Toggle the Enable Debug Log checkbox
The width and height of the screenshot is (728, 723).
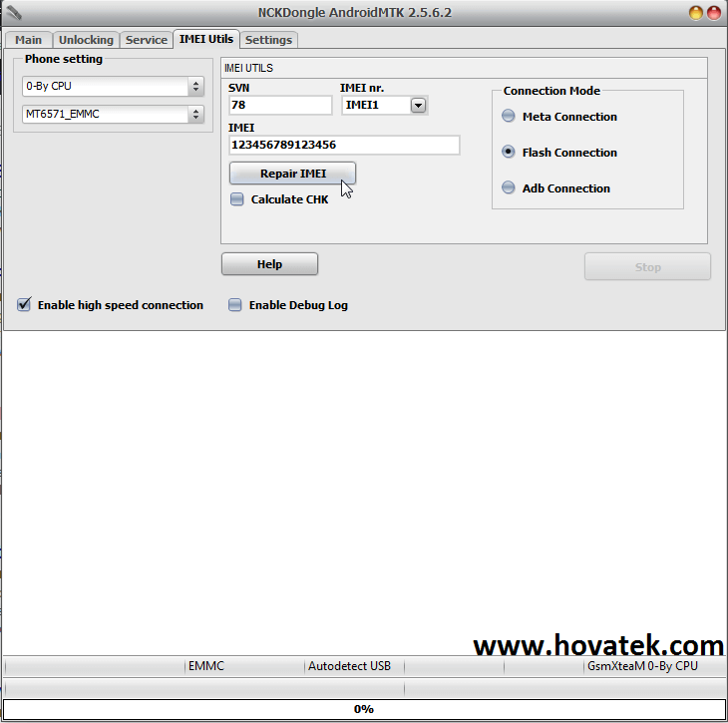pyautogui.click(x=235, y=305)
